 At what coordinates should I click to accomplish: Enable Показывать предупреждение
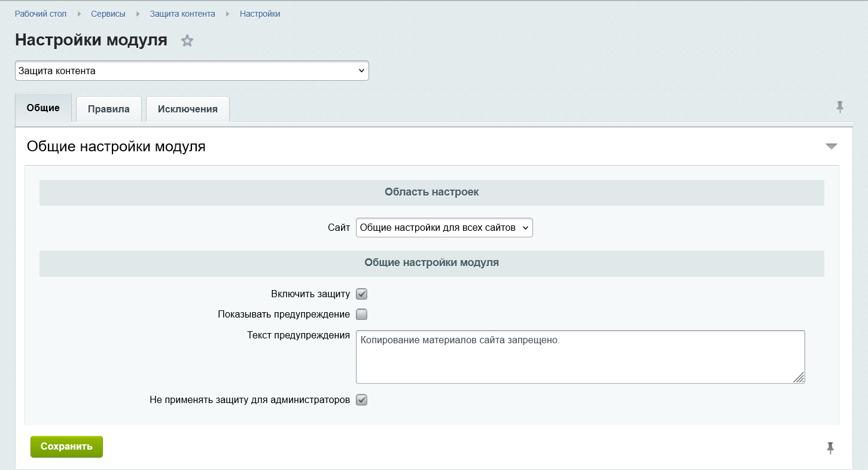(361, 314)
